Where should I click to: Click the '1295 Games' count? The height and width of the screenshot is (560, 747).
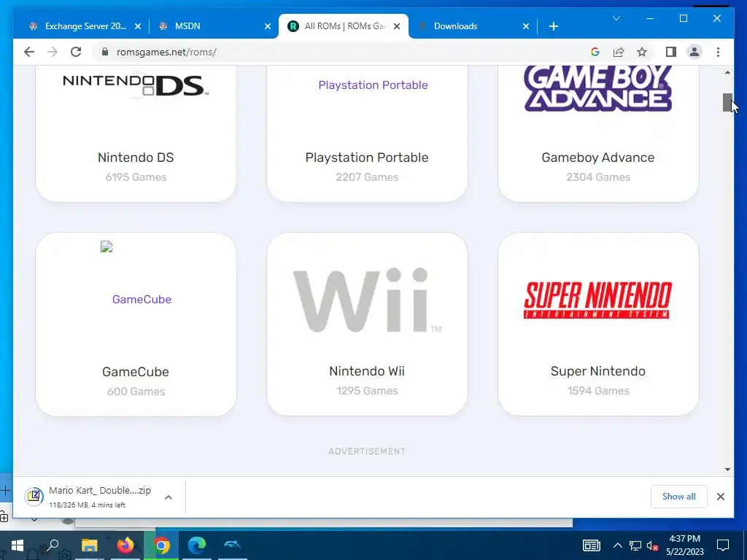(367, 391)
